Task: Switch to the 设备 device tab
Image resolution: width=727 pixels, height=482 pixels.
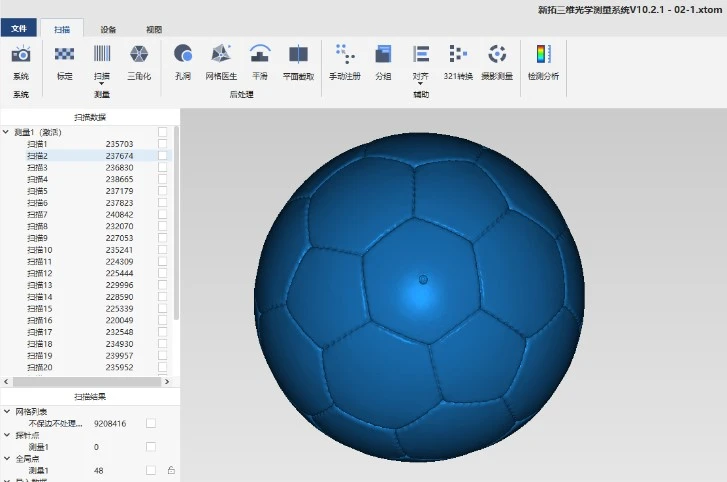Action: [108, 29]
